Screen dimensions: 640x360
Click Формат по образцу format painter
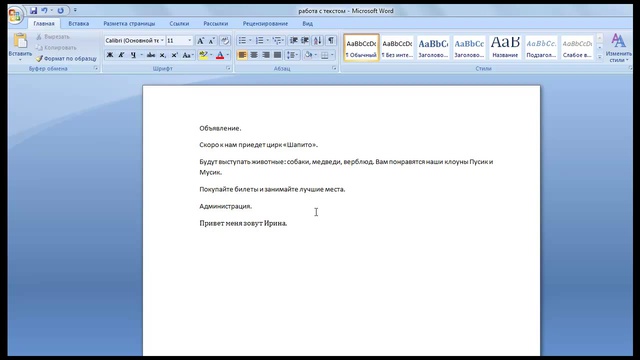tap(66, 59)
